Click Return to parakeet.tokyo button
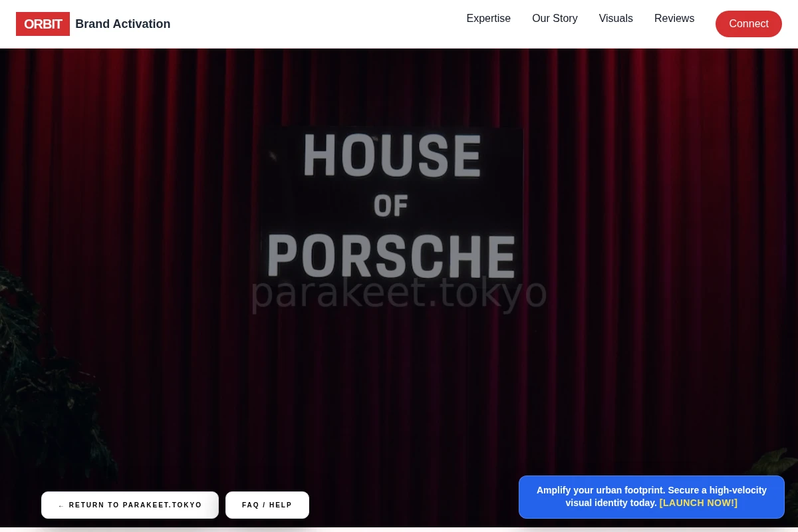This screenshot has height=532, width=798. [x=130, y=505]
